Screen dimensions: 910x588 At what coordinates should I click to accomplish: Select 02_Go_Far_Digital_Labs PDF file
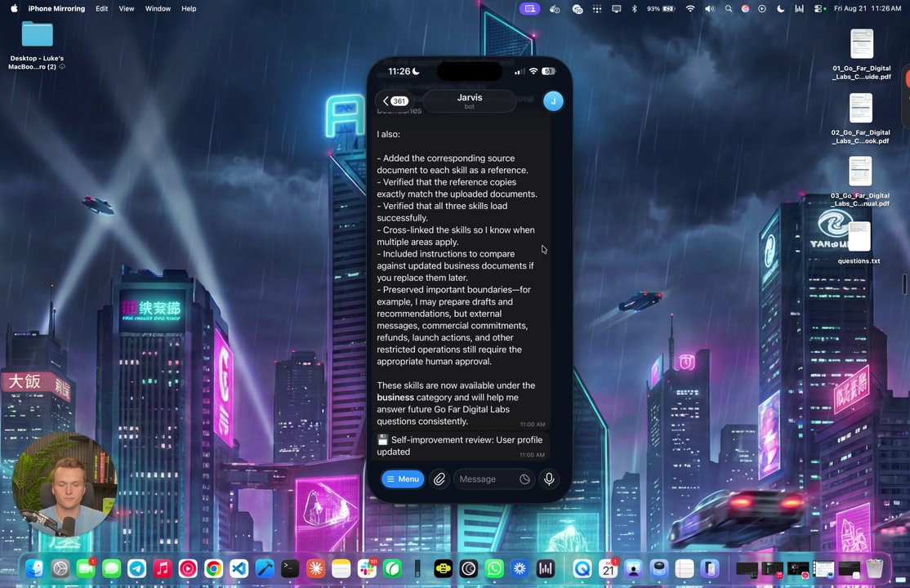pyautogui.click(x=861, y=118)
